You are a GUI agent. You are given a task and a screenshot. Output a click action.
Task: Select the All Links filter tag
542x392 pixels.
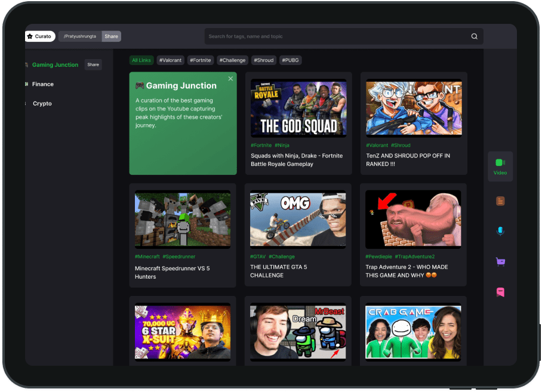tap(141, 60)
